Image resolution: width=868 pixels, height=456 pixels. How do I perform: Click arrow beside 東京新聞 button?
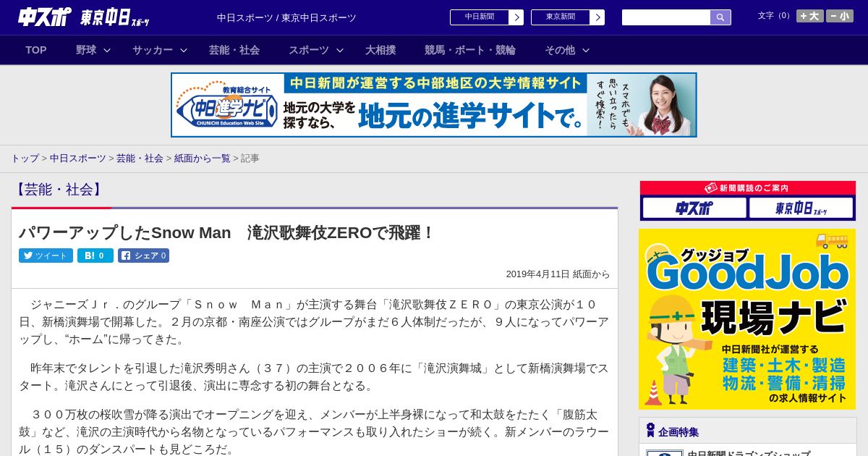597,17
